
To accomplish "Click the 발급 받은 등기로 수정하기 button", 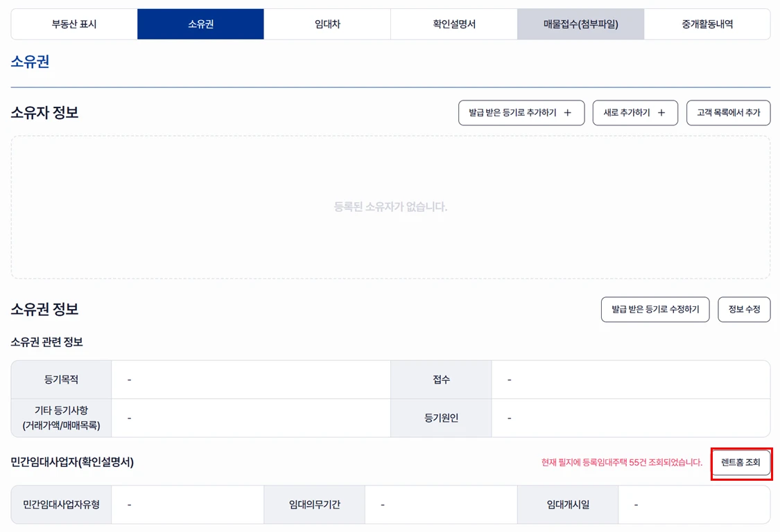I will (655, 310).
